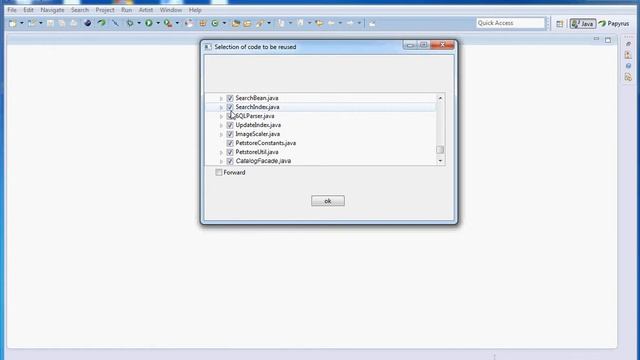Select the PetstoreConstants.java row text
Viewport: 640px width, 360px height.
[266, 143]
